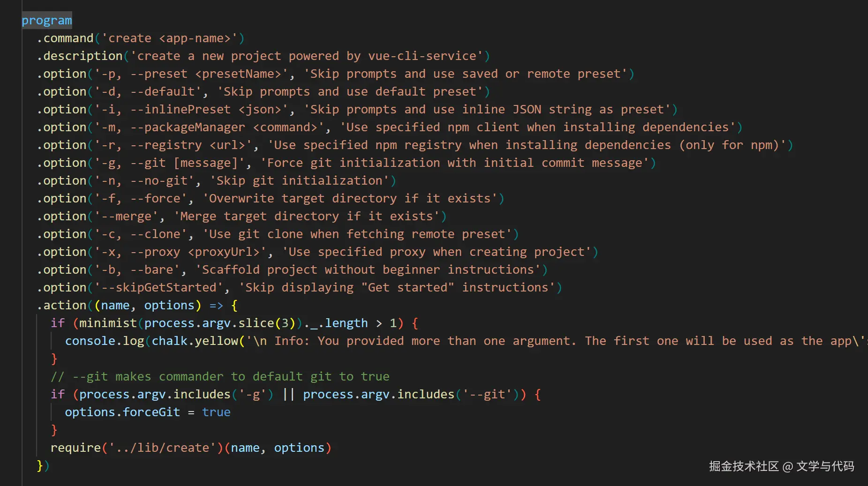
Task: Click the options.forceGit assignment
Action: pyautogui.click(x=122, y=412)
